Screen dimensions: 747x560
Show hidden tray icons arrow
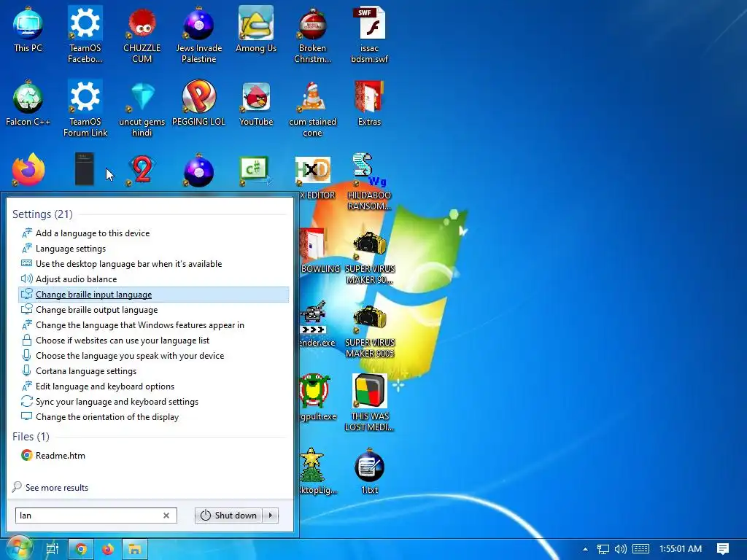[585, 549]
